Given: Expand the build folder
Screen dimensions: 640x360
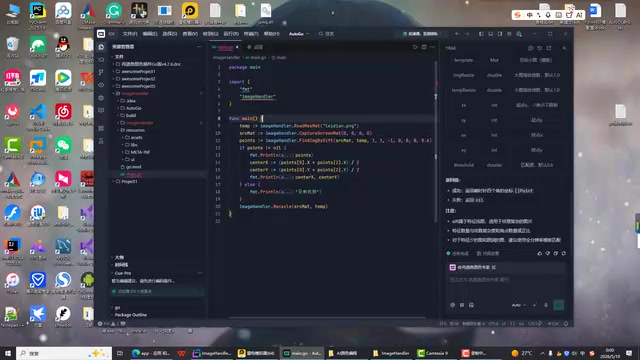Looking at the screenshot, I should coord(131,116).
